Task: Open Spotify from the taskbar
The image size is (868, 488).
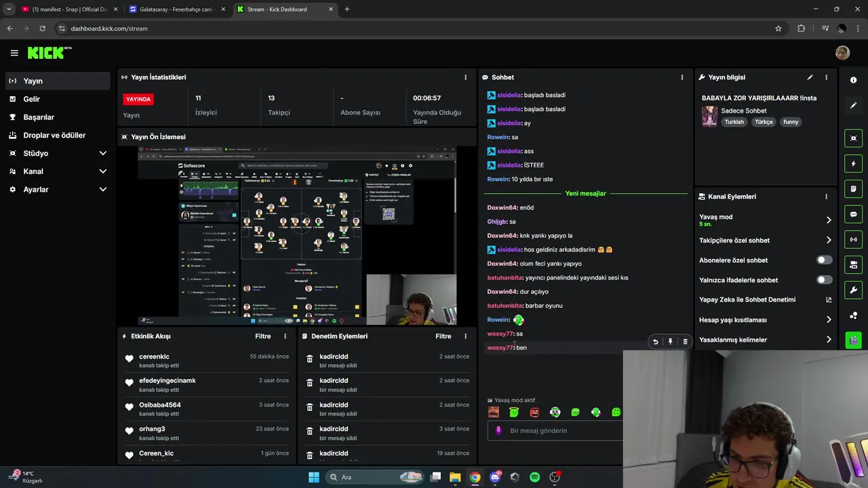Action: coord(534,477)
